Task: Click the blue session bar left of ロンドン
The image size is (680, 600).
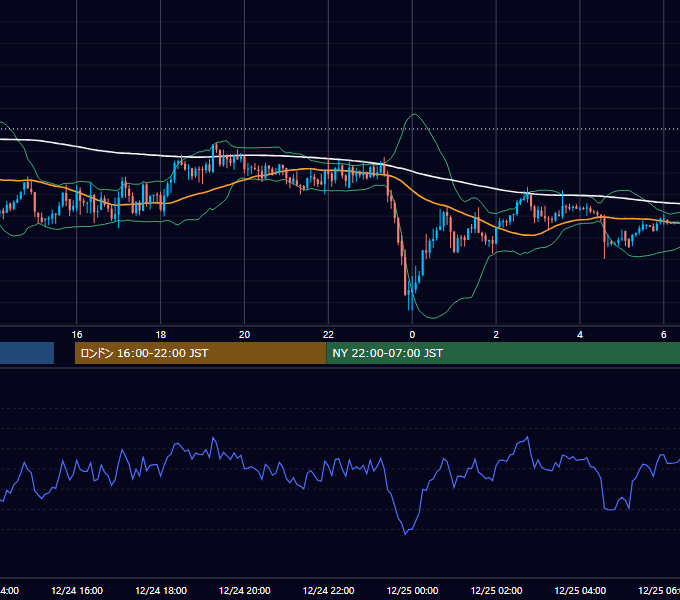Action: (27, 353)
